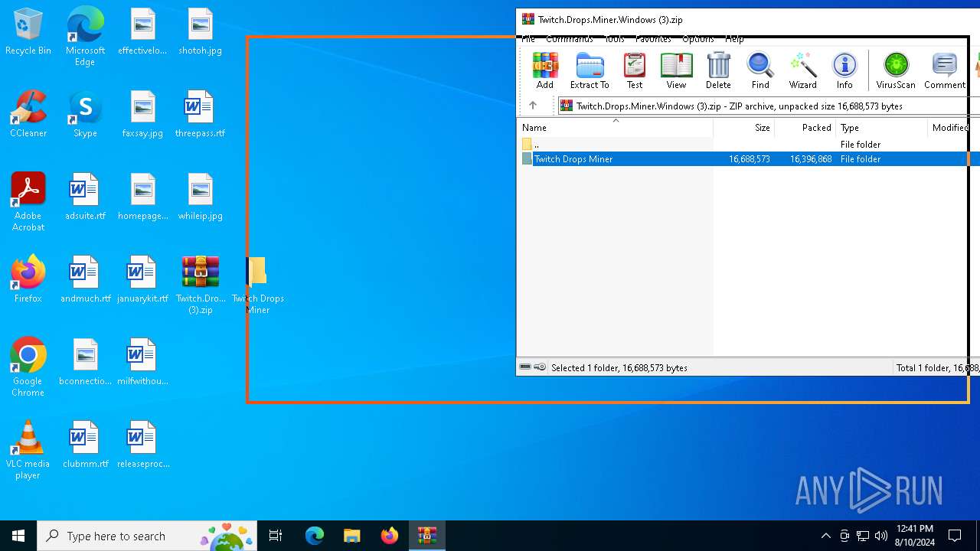Select CCleaner desktop shortcut

28,115
